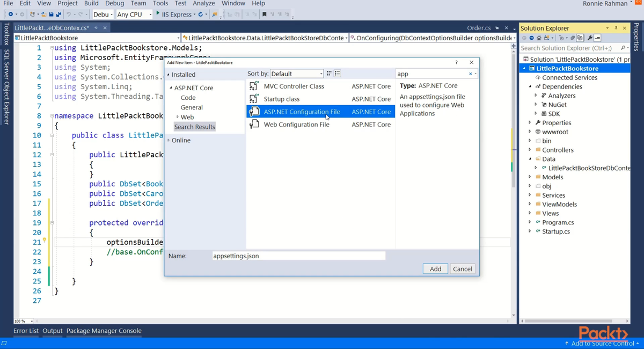Switch to the Package Manager Console tab
644x349 pixels.
click(x=104, y=331)
